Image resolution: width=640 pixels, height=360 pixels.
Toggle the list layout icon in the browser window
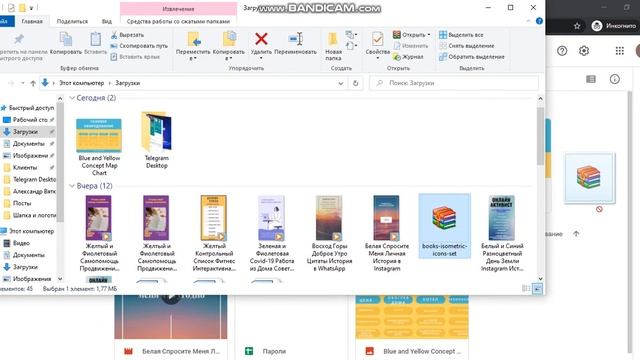click(x=591, y=79)
